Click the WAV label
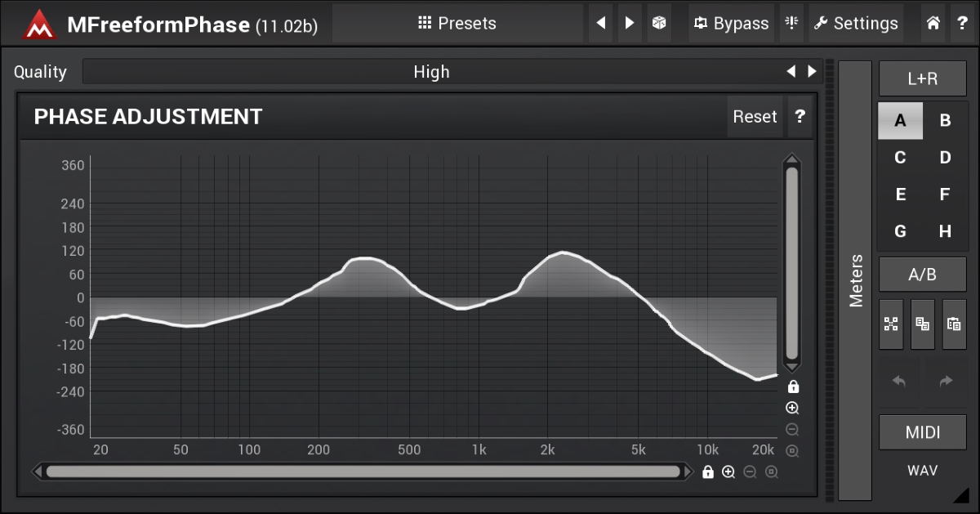 [x=923, y=471]
